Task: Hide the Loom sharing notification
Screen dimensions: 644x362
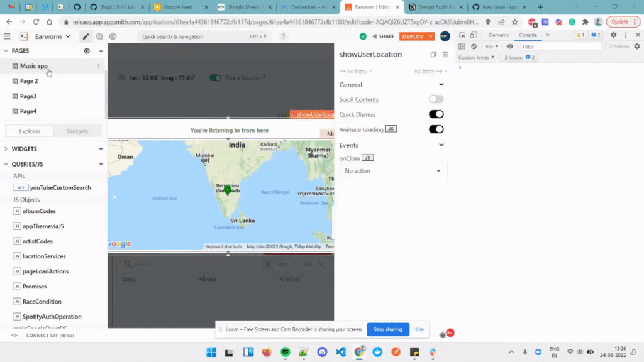Action: pyautogui.click(x=418, y=329)
